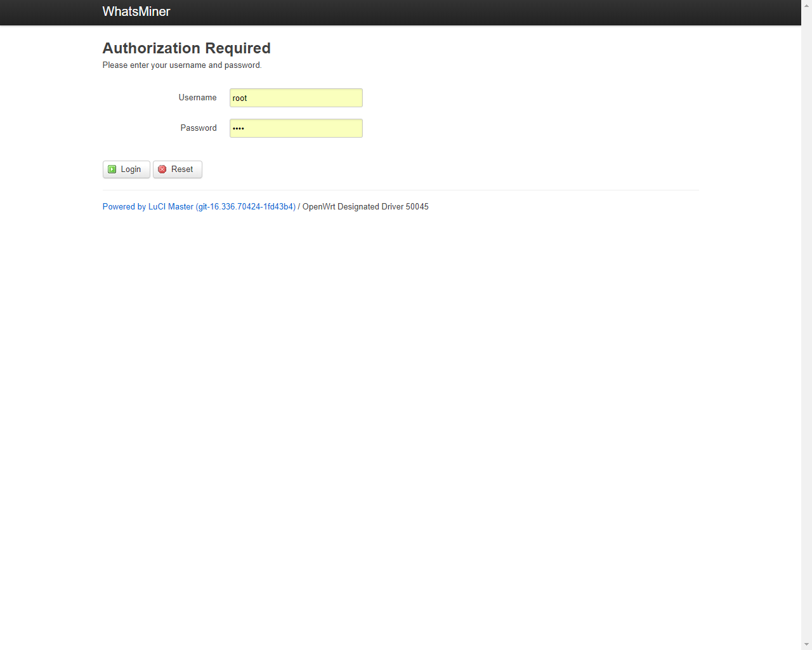The width and height of the screenshot is (812, 650).
Task: Click the scrollbar down arrow
Action: click(806, 644)
